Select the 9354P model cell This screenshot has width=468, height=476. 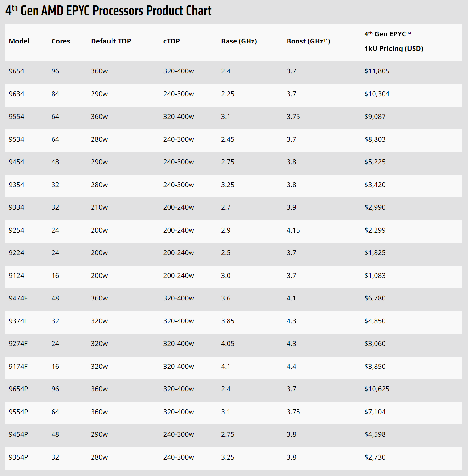point(18,457)
